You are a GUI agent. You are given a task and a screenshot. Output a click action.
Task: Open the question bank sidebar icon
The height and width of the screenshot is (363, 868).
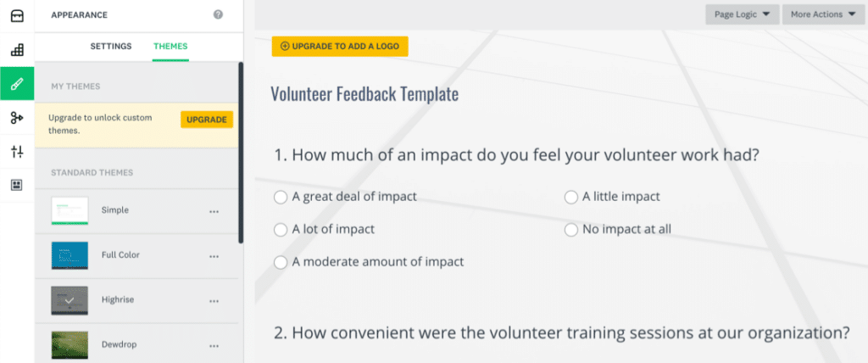(x=17, y=15)
